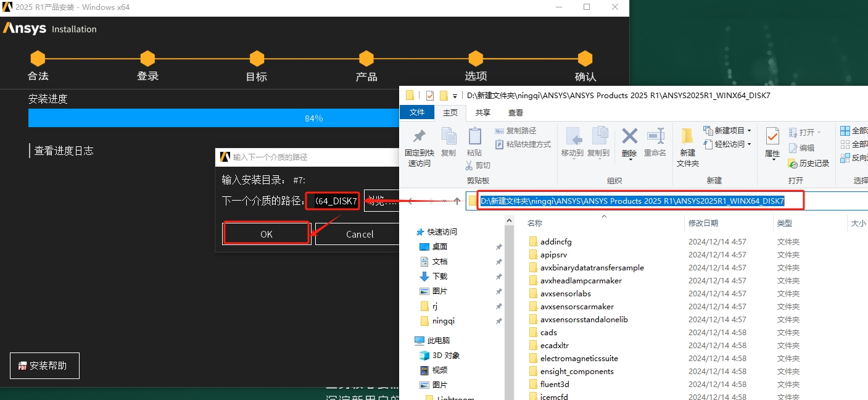The height and width of the screenshot is (400, 868).
Task: Click the Delete (删除) red X icon
Action: tap(629, 136)
